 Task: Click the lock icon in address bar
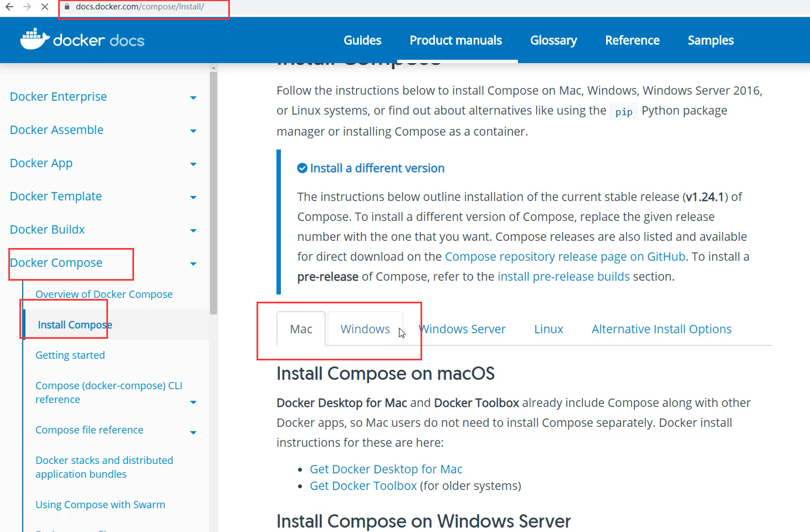click(67, 7)
